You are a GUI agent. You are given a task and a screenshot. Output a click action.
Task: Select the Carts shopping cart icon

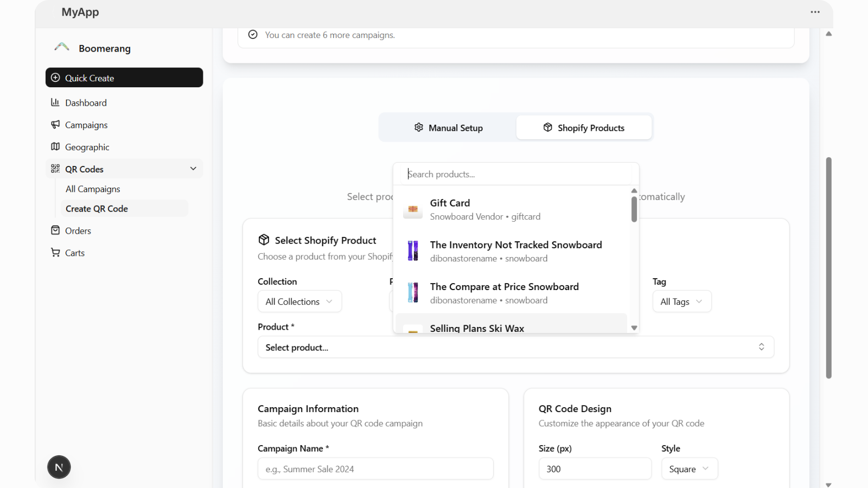coord(55,252)
